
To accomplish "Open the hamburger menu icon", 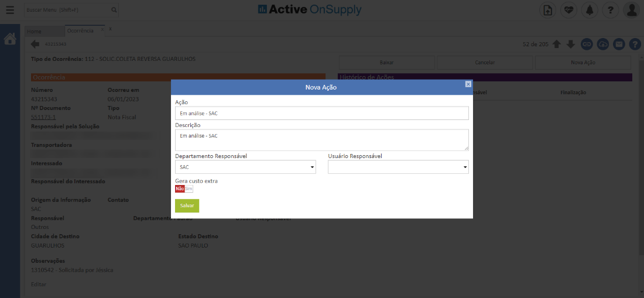I will [10, 10].
